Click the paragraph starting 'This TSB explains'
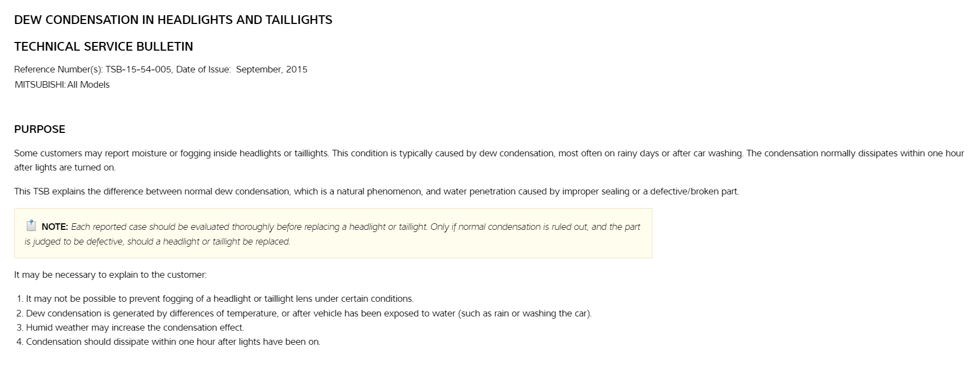This screenshot has width=980, height=366. coord(376,192)
